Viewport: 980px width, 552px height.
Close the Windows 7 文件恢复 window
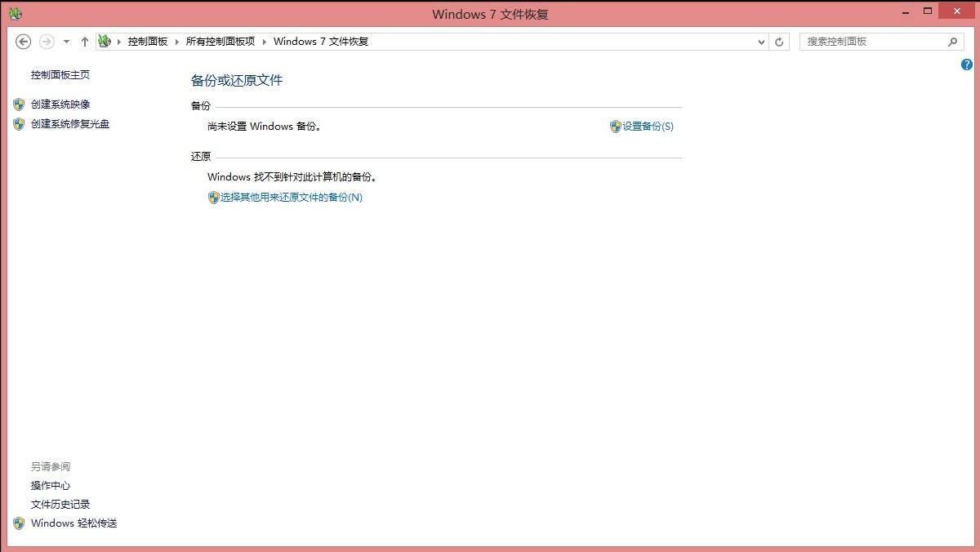[x=956, y=11]
